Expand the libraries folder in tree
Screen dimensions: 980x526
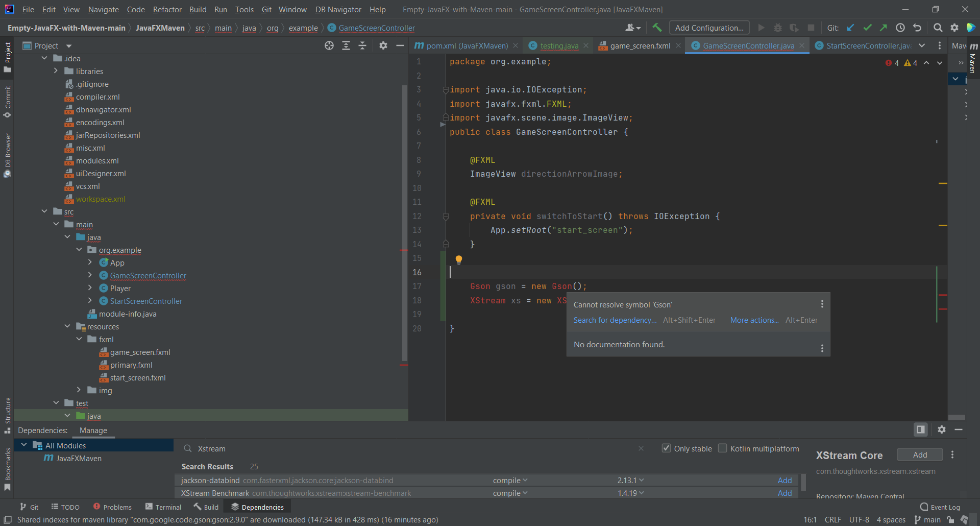click(x=56, y=71)
